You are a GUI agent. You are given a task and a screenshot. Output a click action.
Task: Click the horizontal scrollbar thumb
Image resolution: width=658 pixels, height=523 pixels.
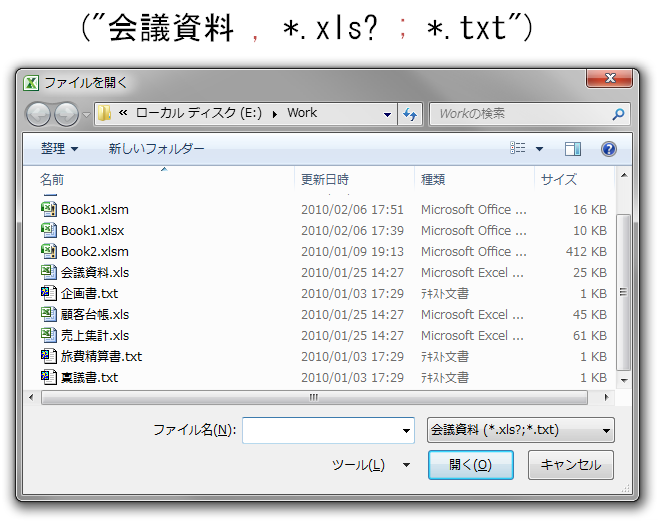[x=314, y=397]
